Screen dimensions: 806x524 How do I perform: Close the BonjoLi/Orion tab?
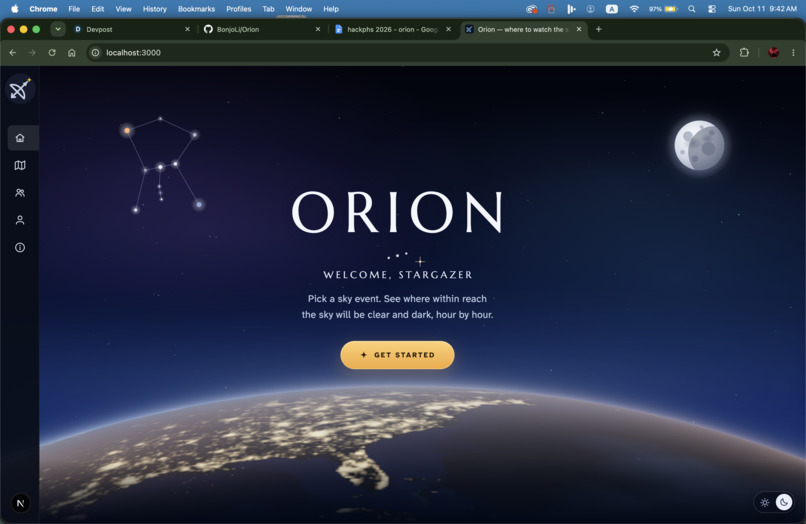point(318,29)
